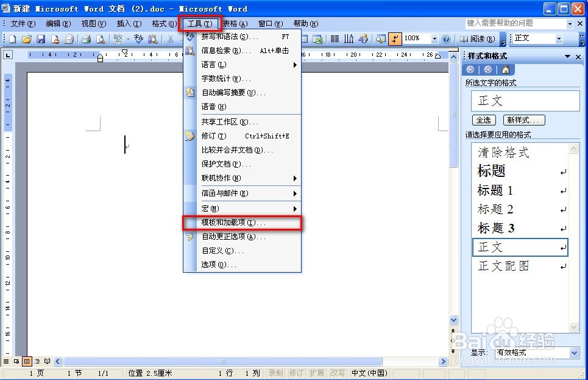Open an existing document
The image size is (588, 380).
tap(26, 38)
